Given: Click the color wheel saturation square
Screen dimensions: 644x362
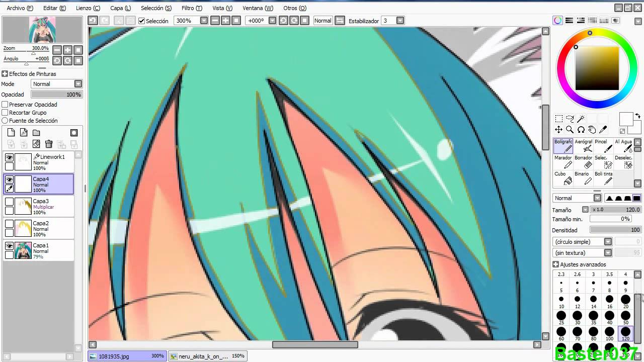Looking at the screenshot, I should click(x=597, y=68).
